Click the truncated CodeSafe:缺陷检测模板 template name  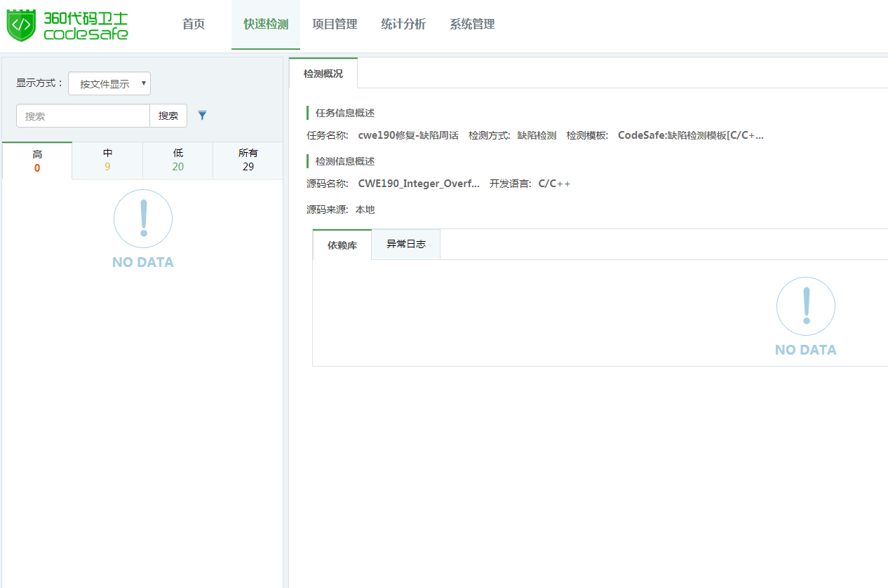pos(690,135)
